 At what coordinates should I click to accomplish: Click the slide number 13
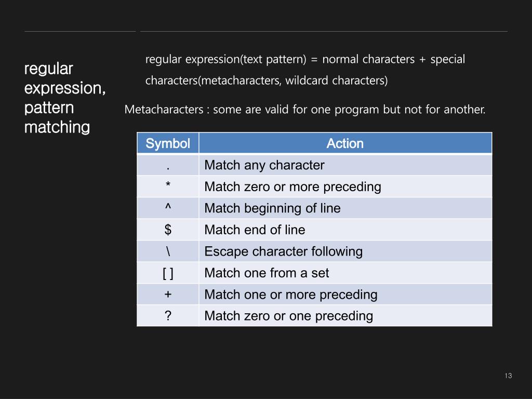(508, 376)
